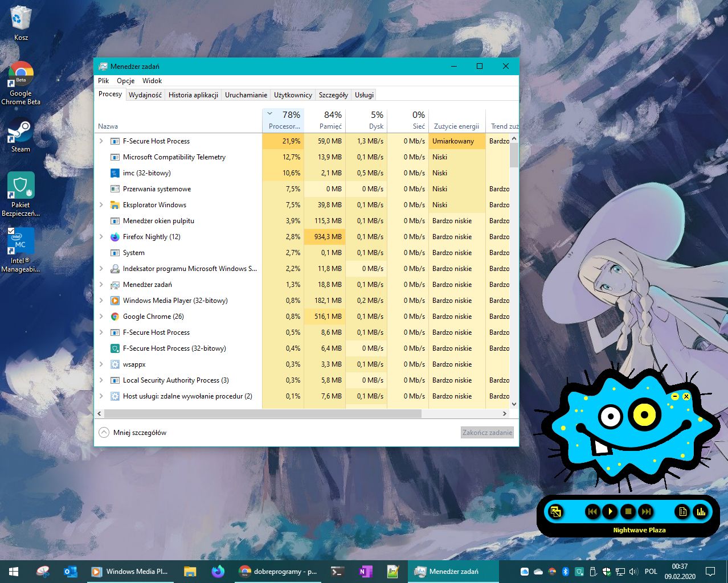
Task: Click the vertical scrollbar down arrow
Action: [514, 404]
